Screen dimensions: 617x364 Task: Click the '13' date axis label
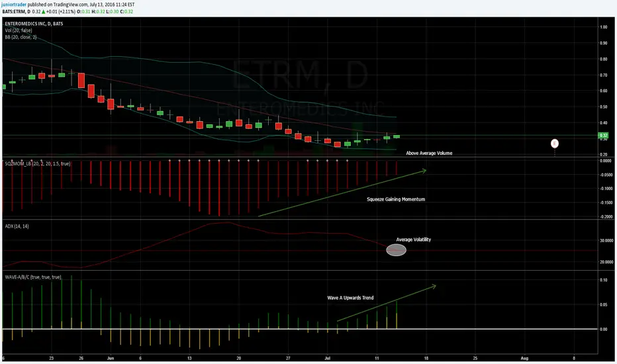[x=189, y=359]
